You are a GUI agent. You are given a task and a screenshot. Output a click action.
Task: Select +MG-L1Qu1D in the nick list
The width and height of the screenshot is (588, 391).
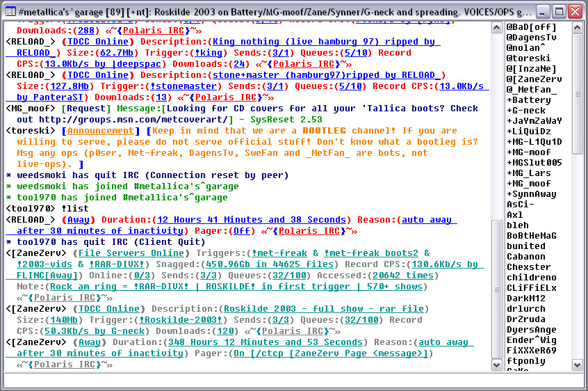(534, 142)
